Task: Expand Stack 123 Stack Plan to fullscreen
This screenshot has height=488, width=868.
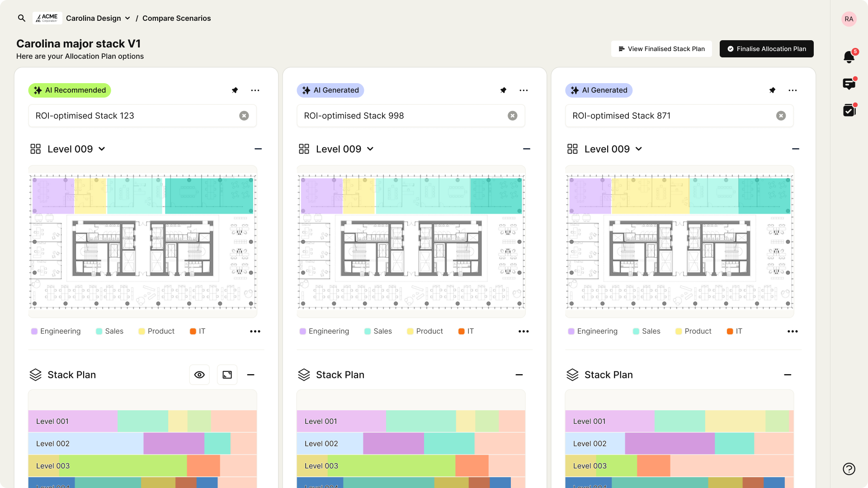Action: click(x=227, y=375)
